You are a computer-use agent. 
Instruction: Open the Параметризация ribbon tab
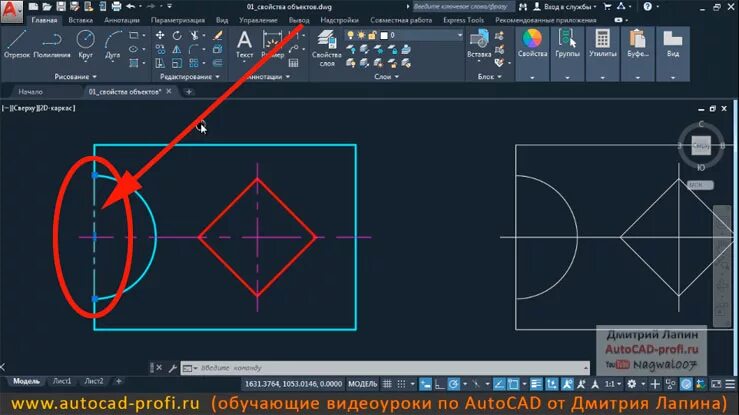tap(178, 20)
